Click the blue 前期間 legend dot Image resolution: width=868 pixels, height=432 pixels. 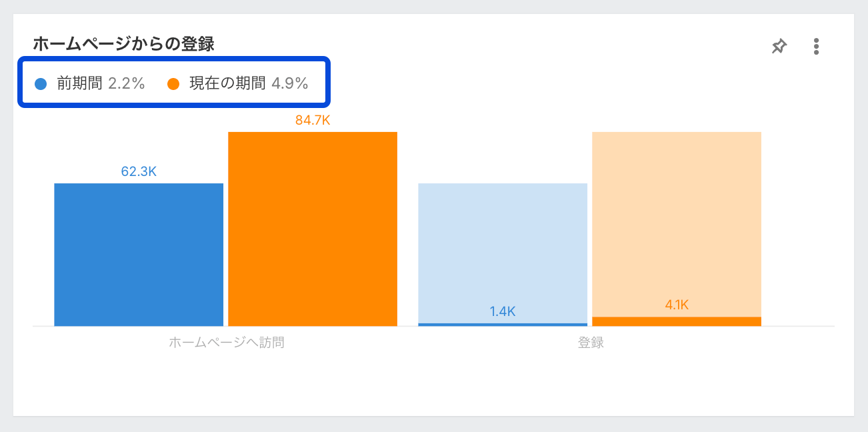tap(41, 84)
